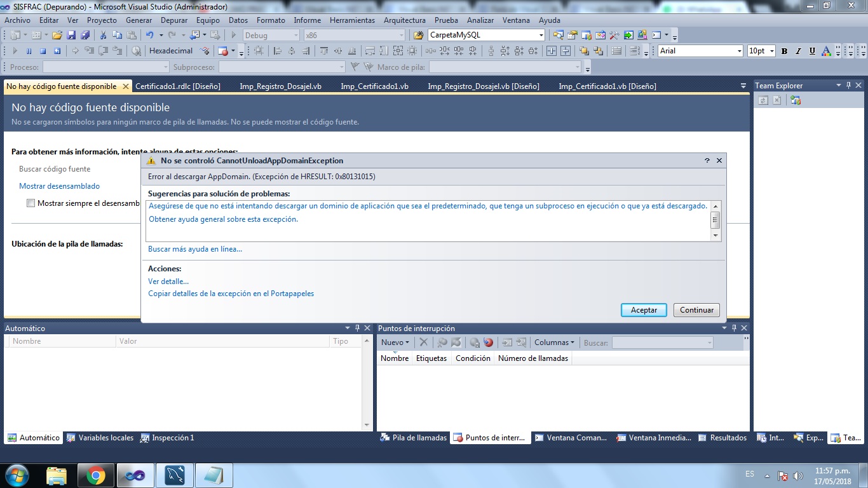Click 'Buscar más ayuda en línea...' link
The width and height of the screenshot is (868, 488).
point(195,249)
